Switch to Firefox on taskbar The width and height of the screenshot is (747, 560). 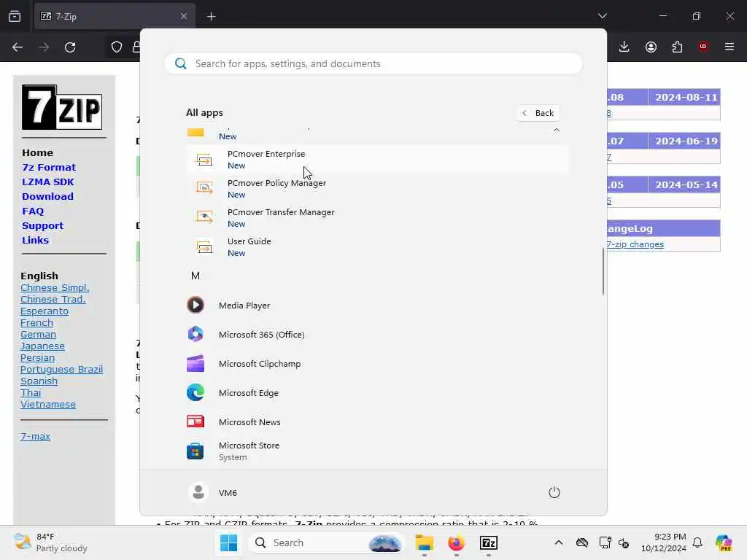457,542
